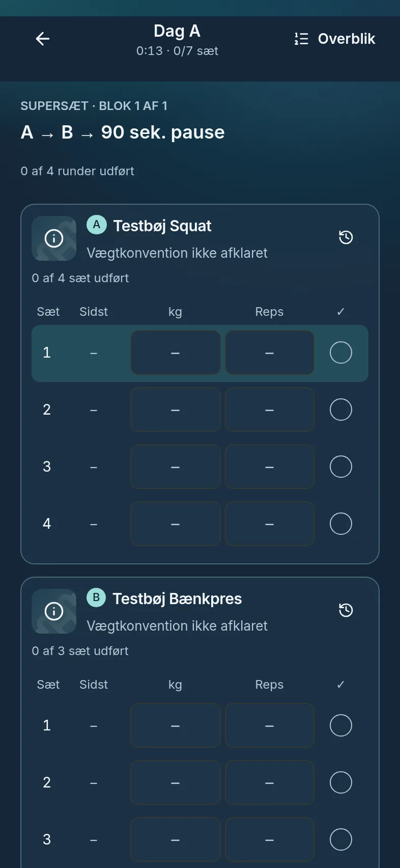Screen dimensions: 400x868
Task: Mark Squat set 3 as completed
Action: [x=341, y=467]
